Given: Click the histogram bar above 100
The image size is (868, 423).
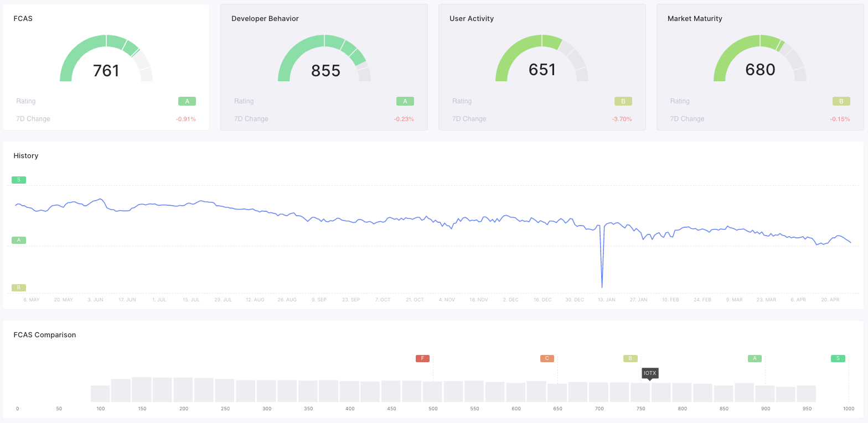Looking at the screenshot, I should click(x=100, y=394).
